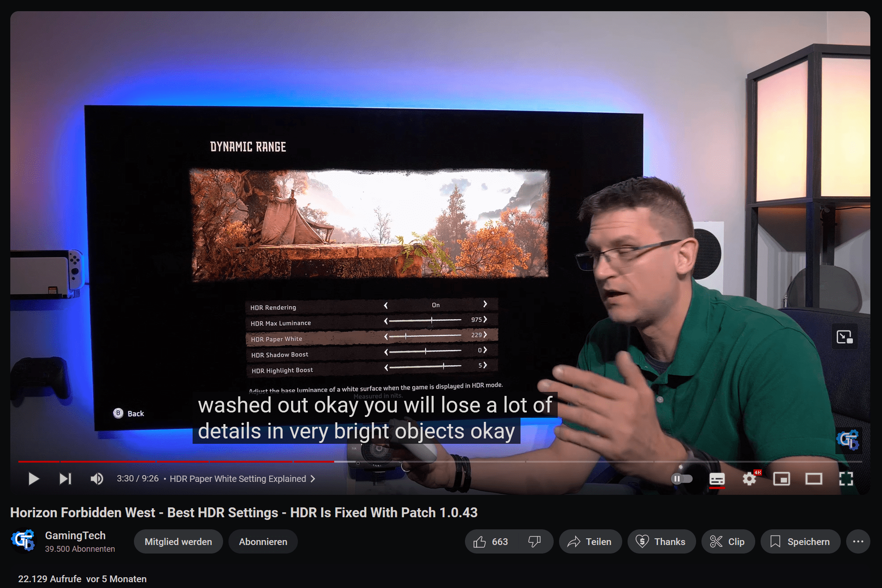Dislike the video with thumbs down
Image resolution: width=882 pixels, height=588 pixels.
tap(535, 541)
